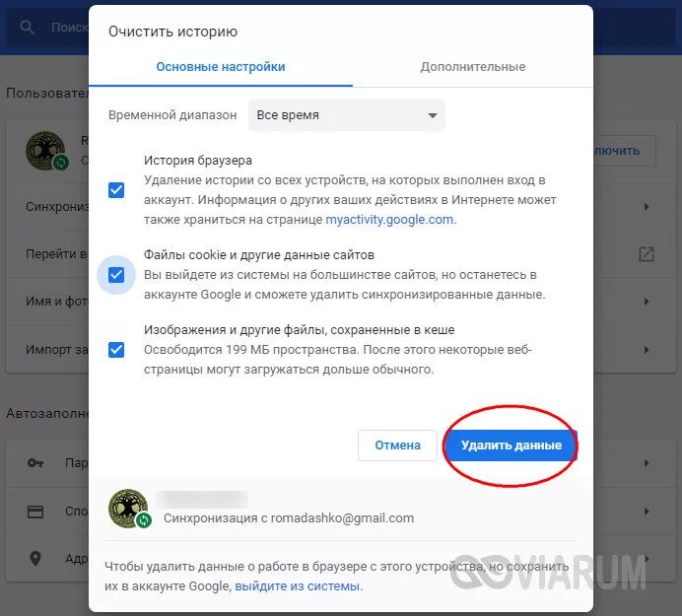Click the passwords key icon
The width and height of the screenshot is (682, 616).
pyautogui.click(x=35, y=463)
